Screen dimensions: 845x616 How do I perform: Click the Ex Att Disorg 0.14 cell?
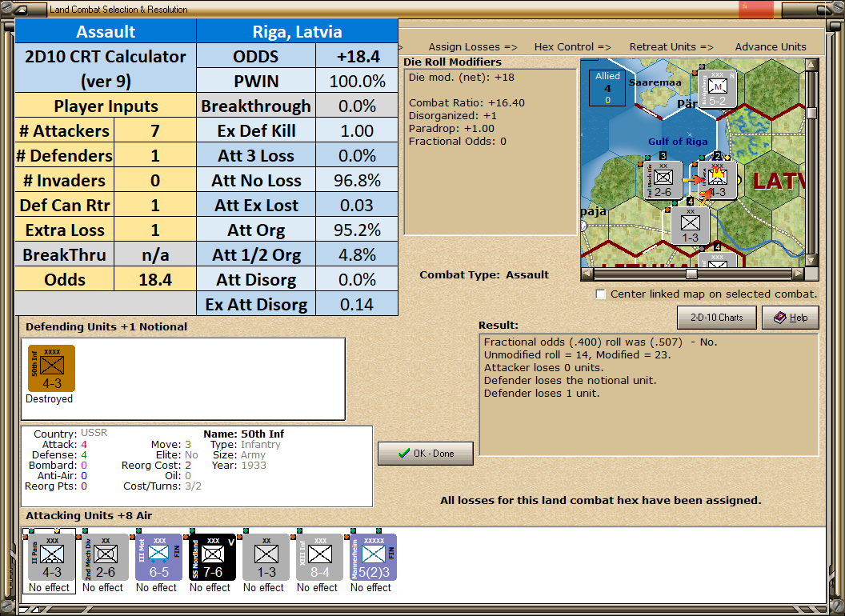(357, 305)
